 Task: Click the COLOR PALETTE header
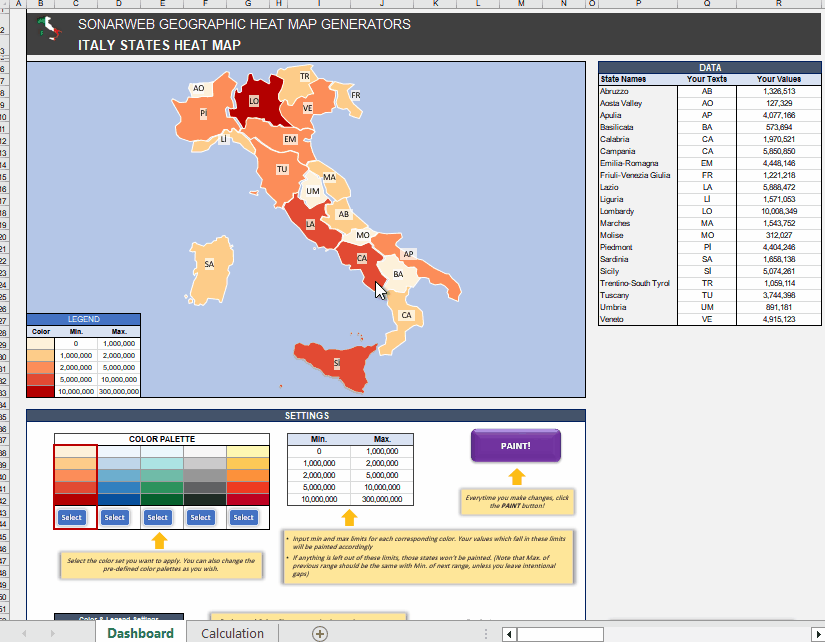(162, 439)
